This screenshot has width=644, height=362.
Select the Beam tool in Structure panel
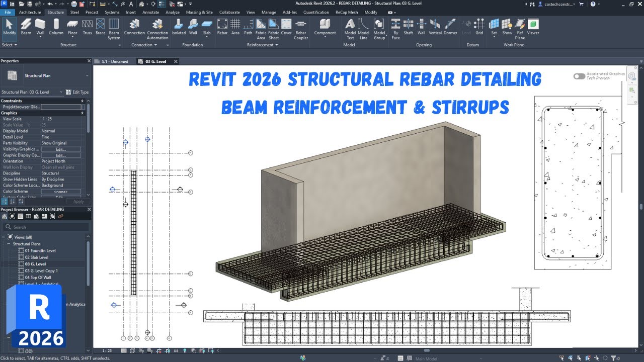(26, 27)
